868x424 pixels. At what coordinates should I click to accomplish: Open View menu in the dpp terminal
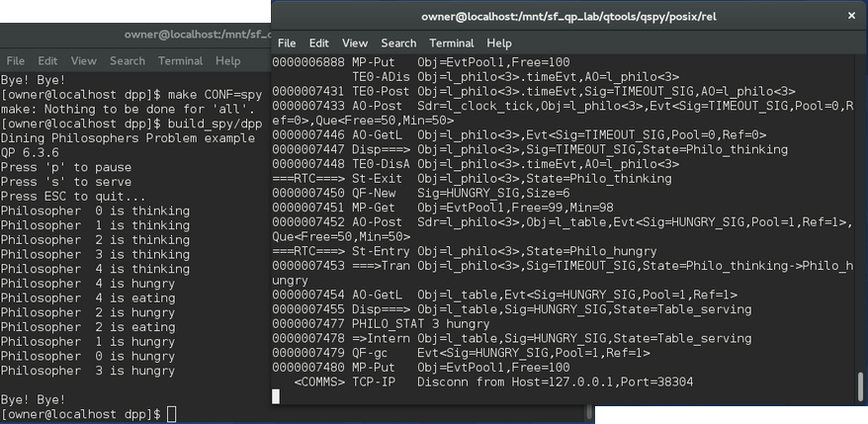pos(84,61)
